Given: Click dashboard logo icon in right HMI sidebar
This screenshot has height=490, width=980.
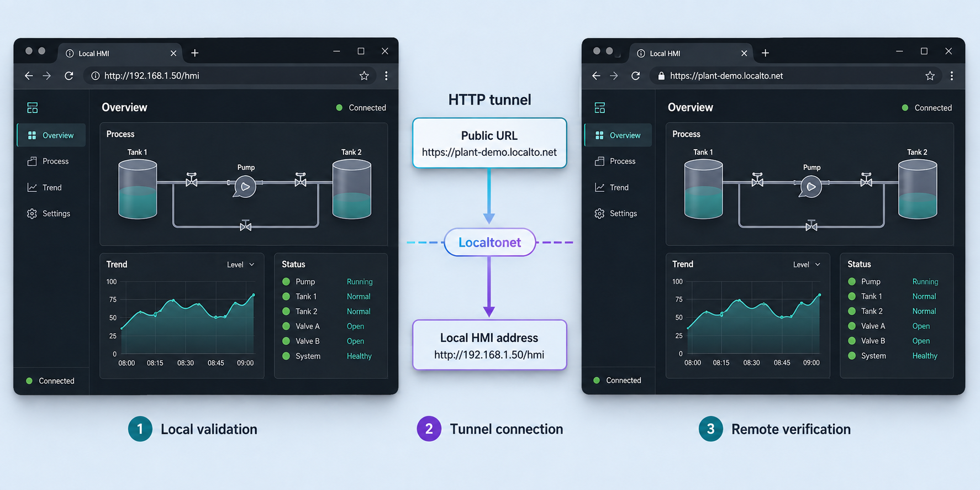Looking at the screenshot, I should tap(600, 108).
